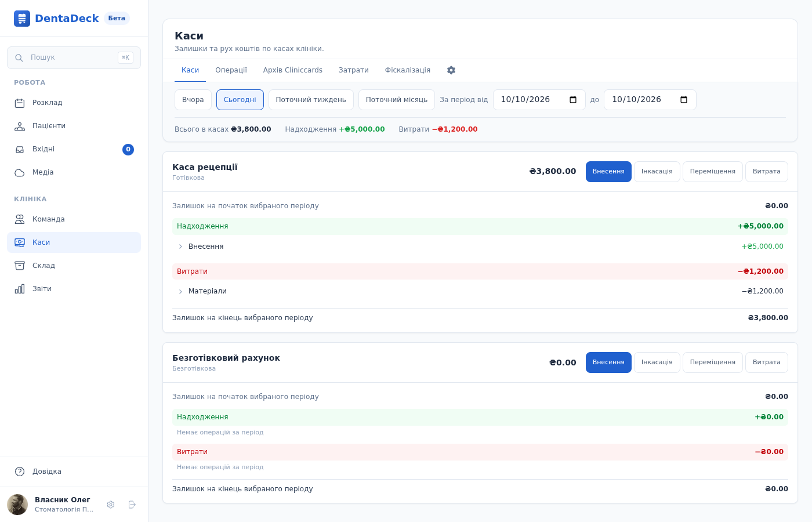
Task: Click the Команда team icon
Action: 20,219
